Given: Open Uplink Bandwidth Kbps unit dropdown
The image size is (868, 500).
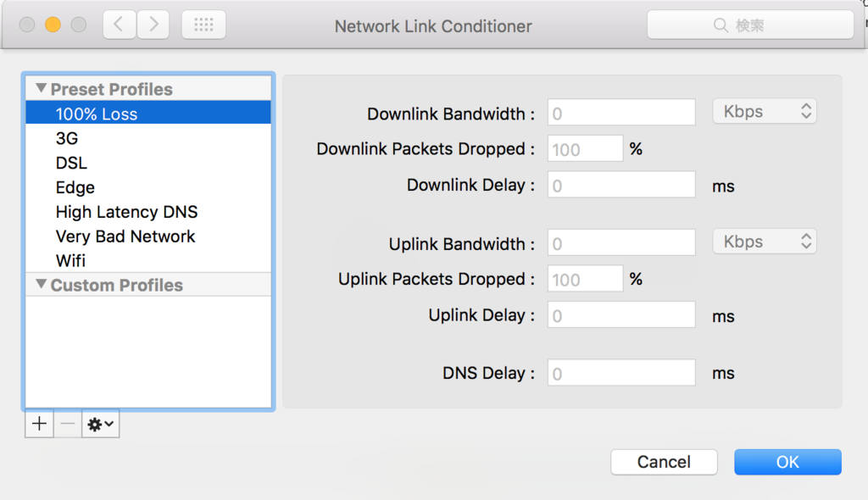Looking at the screenshot, I should (x=765, y=242).
